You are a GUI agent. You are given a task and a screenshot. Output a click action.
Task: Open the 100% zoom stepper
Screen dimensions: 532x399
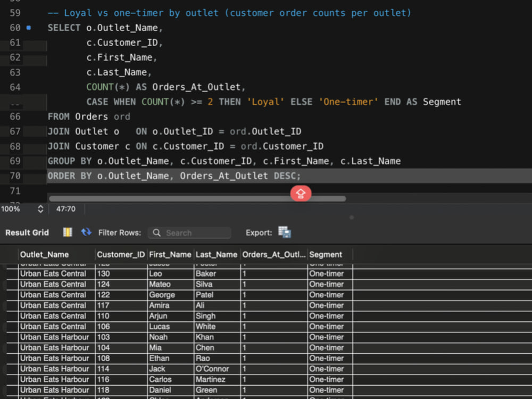click(x=40, y=209)
